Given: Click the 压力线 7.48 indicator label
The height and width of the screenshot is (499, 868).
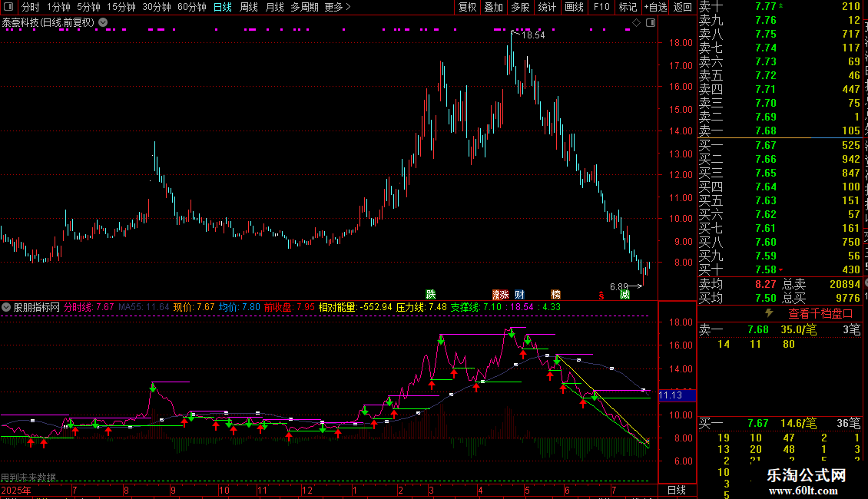Looking at the screenshot, I should [x=421, y=307].
